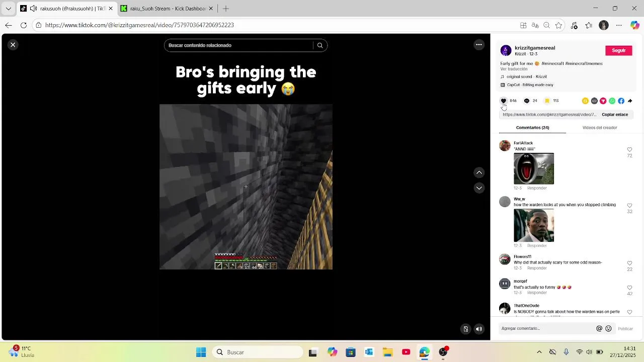Open File Explorer from the taskbar
This screenshot has width=644, height=362.
(x=387, y=352)
